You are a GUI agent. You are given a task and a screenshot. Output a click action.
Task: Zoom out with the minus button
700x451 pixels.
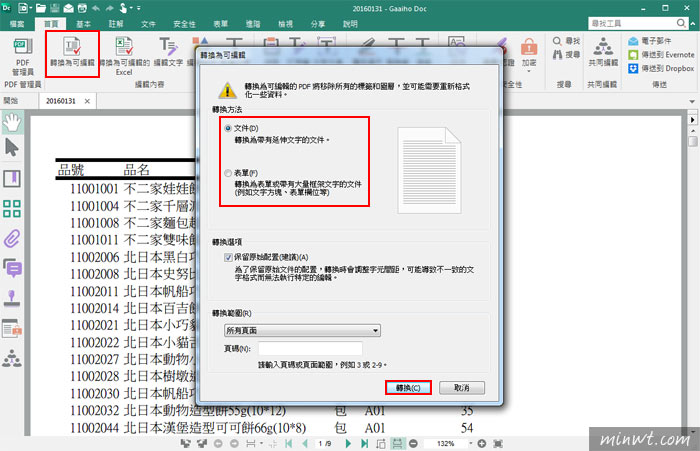pyautogui.click(x=413, y=443)
